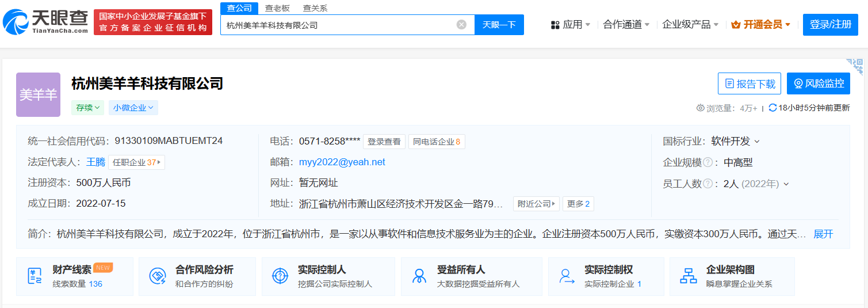Click the 企业规模 help question icon
Viewport: 868px width, 308px height.
(x=708, y=163)
